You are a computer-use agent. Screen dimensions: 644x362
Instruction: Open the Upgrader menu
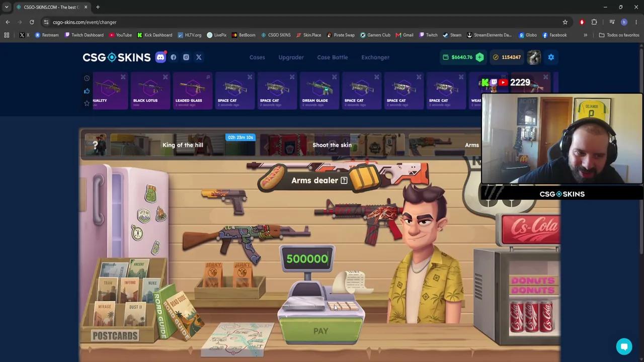(291, 57)
